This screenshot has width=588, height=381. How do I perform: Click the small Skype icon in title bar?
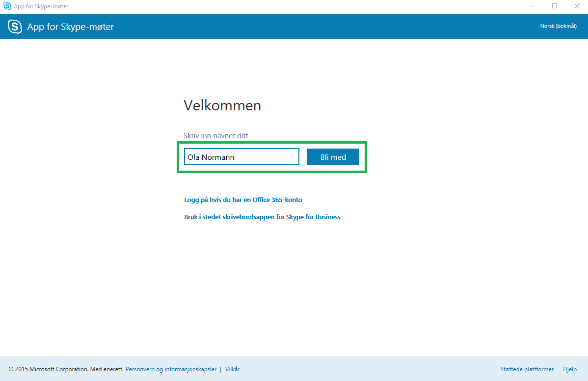click(7, 6)
